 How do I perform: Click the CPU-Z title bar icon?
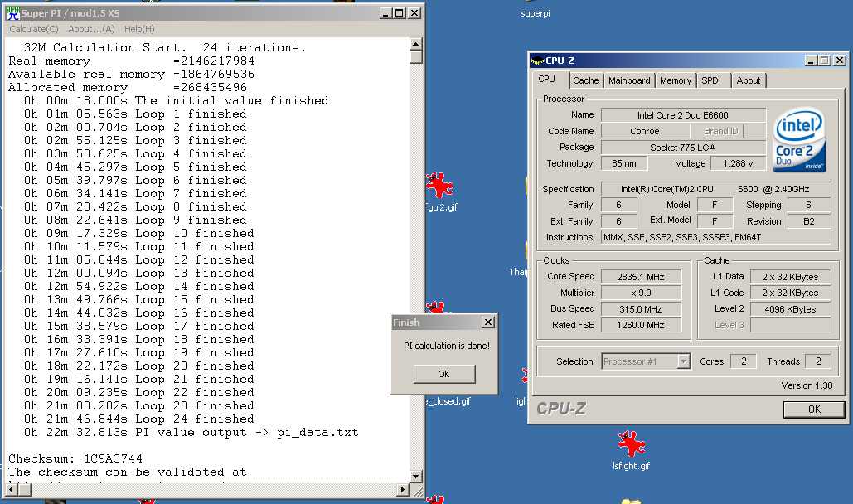point(537,61)
